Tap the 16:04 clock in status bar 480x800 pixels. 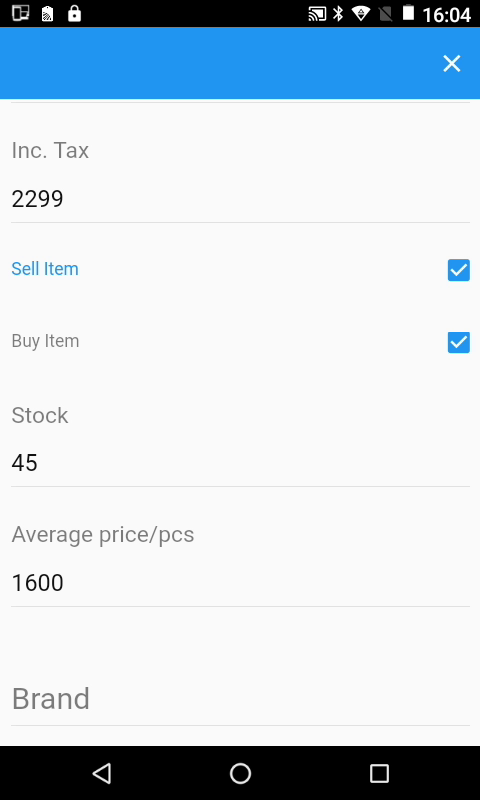click(446, 15)
